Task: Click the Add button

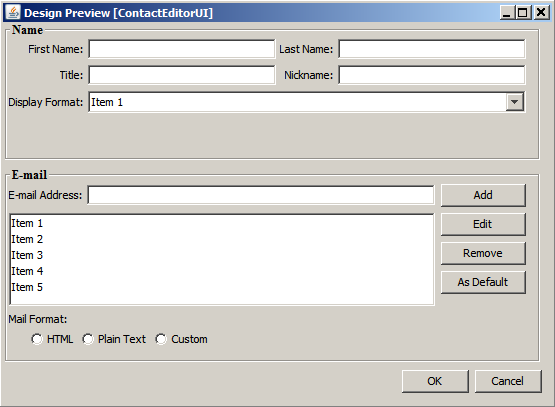Action: click(x=483, y=195)
